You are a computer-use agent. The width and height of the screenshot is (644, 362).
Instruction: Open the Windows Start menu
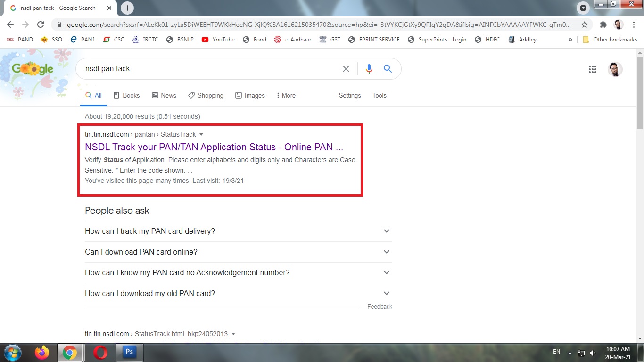tap(12, 353)
